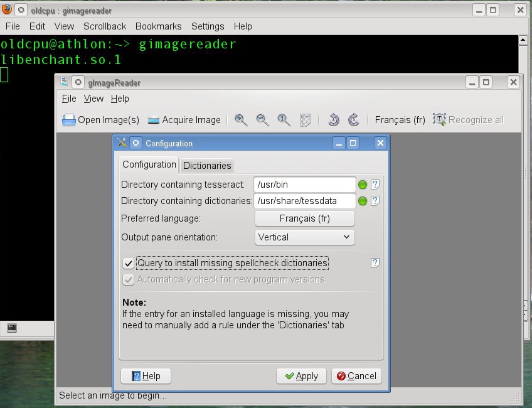The image size is (532, 408).
Task: Open the terminal Edit menu
Action: click(x=37, y=26)
